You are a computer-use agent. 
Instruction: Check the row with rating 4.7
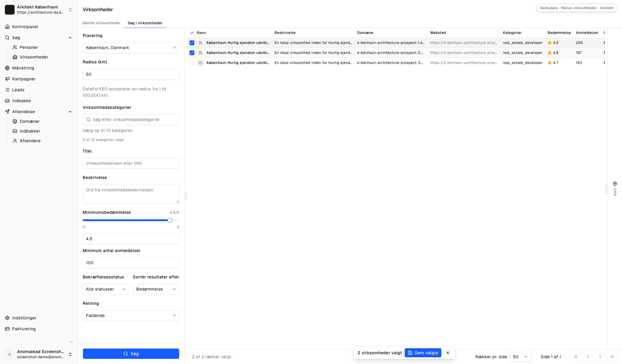(192, 63)
